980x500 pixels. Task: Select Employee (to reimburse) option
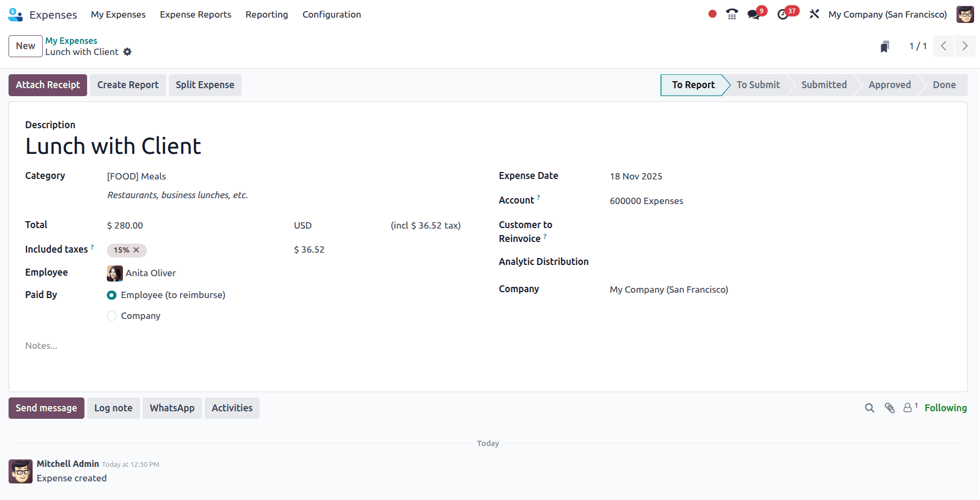[112, 295]
